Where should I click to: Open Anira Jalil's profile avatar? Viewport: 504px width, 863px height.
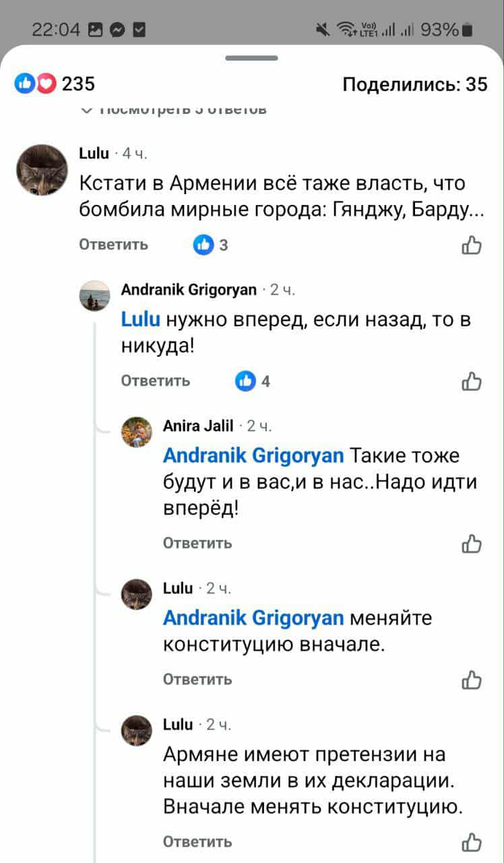[137, 431]
